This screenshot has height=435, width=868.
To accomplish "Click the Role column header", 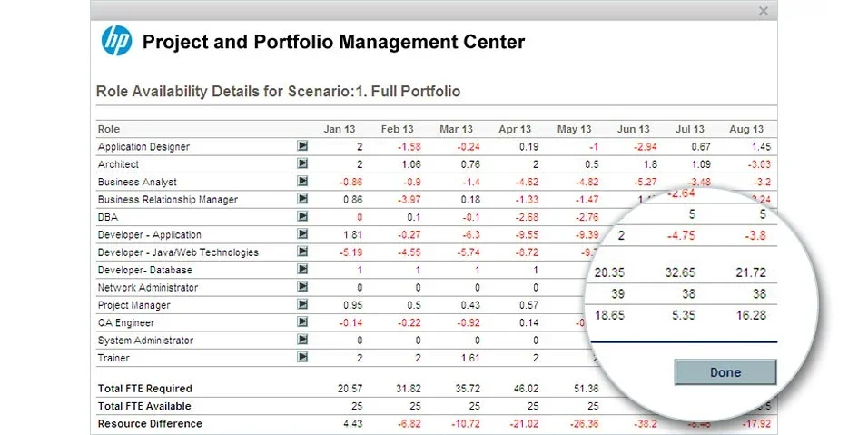I will pyautogui.click(x=109, y=129).
